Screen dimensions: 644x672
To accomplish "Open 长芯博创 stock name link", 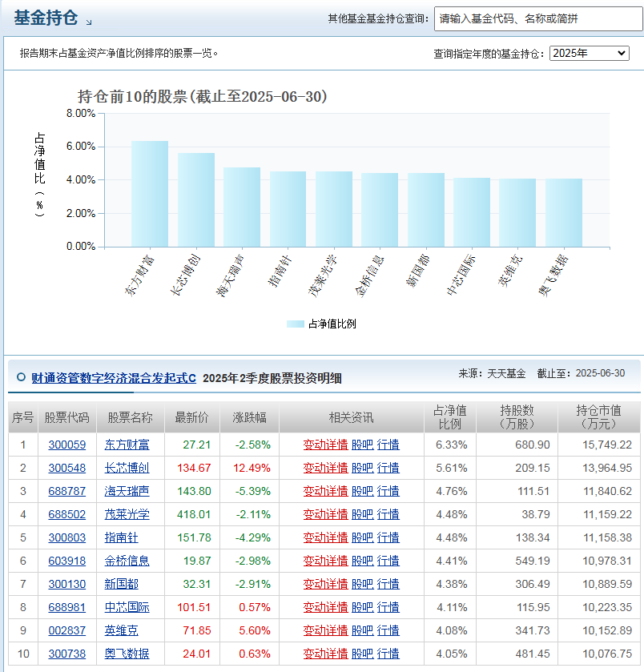I will pyautogui.click(x=127, y=468).
